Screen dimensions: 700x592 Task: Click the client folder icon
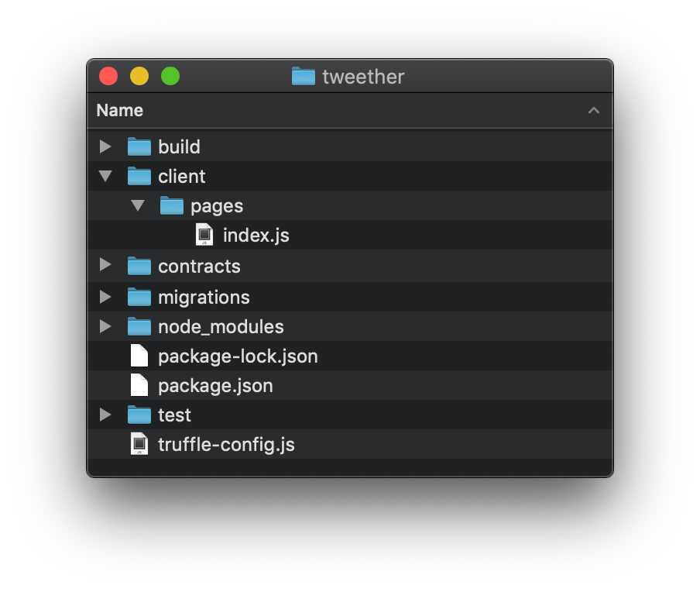[139, 176]
